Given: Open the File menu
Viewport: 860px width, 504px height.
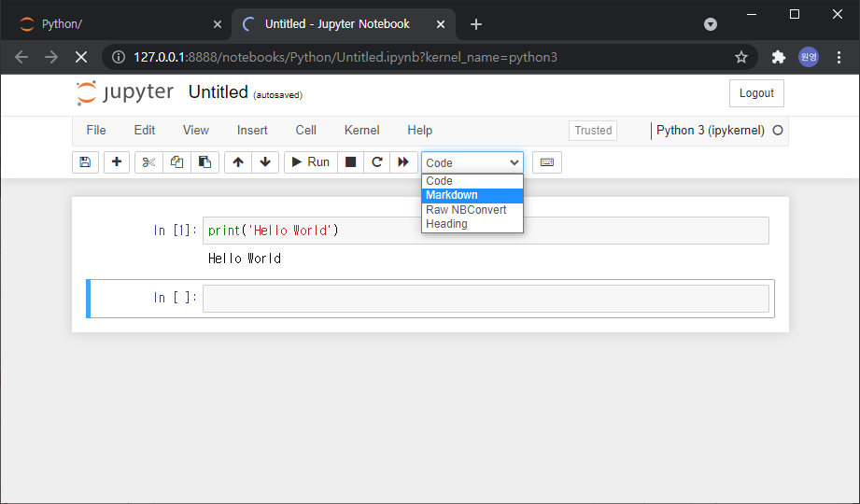Looking at the screenshot, I should (x=96, y=131).
